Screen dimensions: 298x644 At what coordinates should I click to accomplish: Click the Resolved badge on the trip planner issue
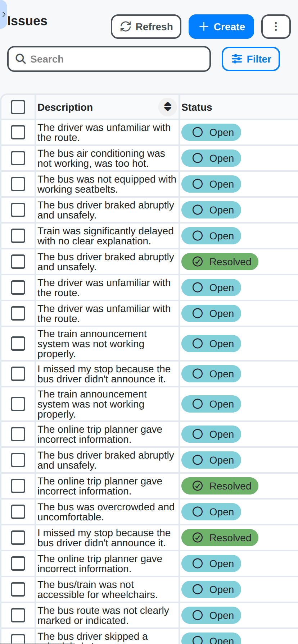coord(220,486)
